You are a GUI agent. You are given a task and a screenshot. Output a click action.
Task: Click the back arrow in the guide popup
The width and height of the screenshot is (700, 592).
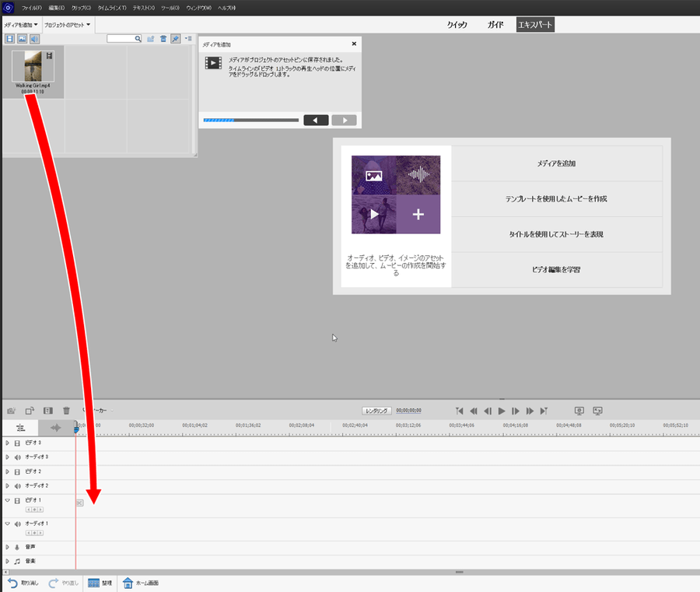click(316, 120)
